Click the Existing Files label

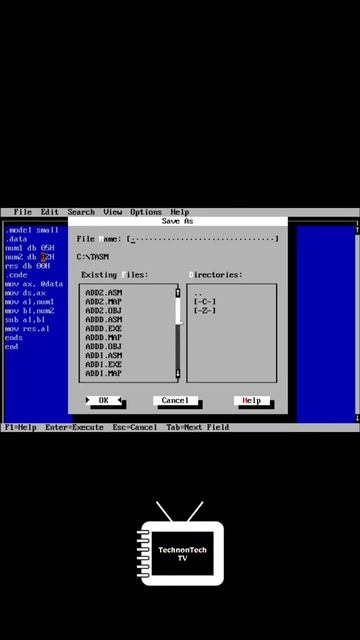115,275
